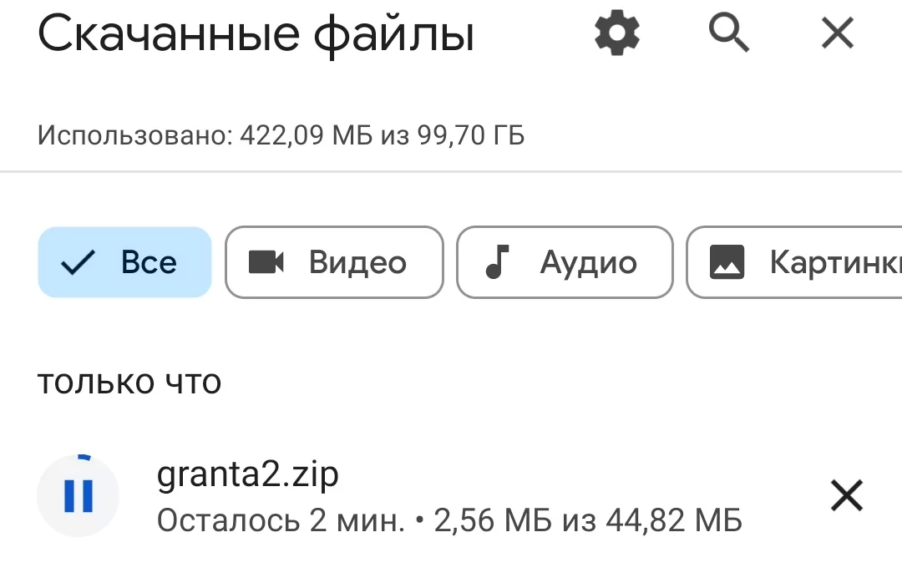Cancel the granta2.zip download

(x=846, y=496)
